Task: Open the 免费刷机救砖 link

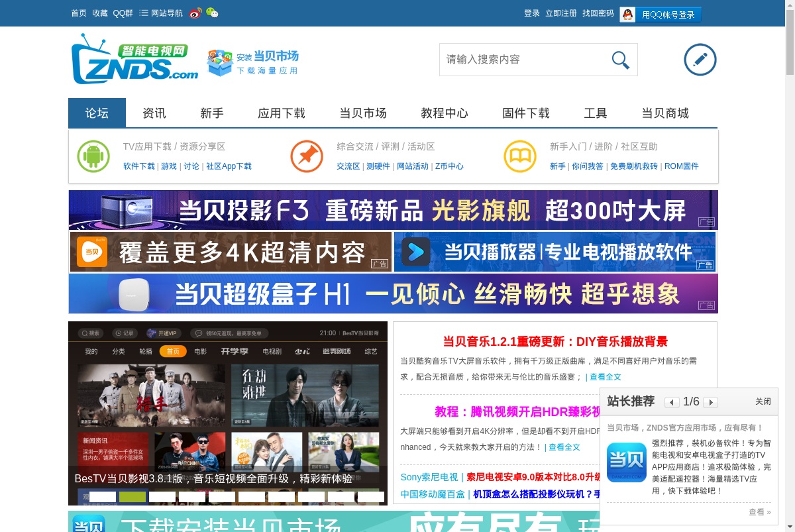Action: click(x=634, y=166)
